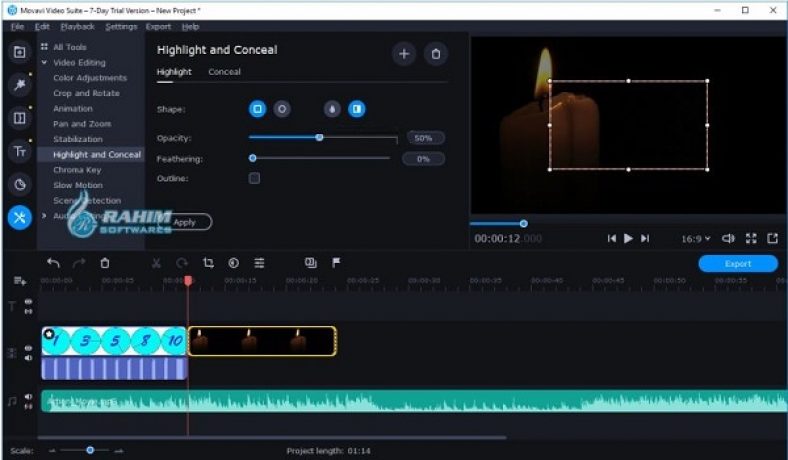Image resolution: width=788 pixels, height=460 pixels.
Task: Toggle the link icon on the titles track
Action: (x=28, y=312)
